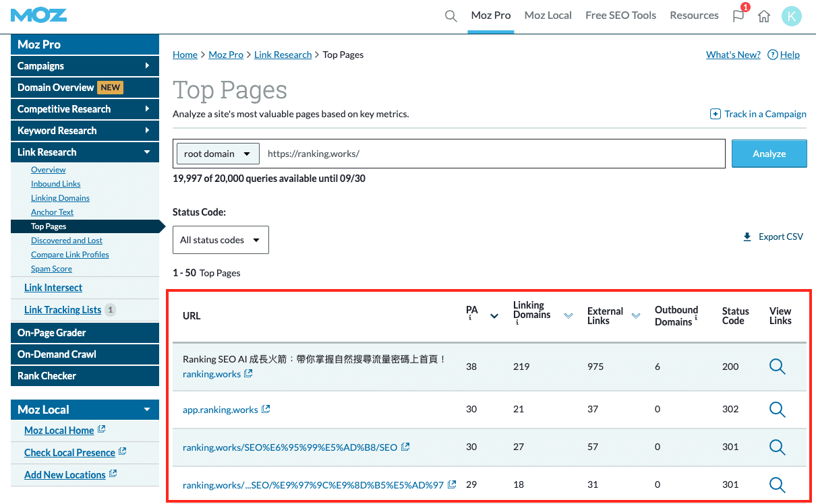Open Free SEO Tools menu
This screenshot has width=816, height=504.
[620, 15]
